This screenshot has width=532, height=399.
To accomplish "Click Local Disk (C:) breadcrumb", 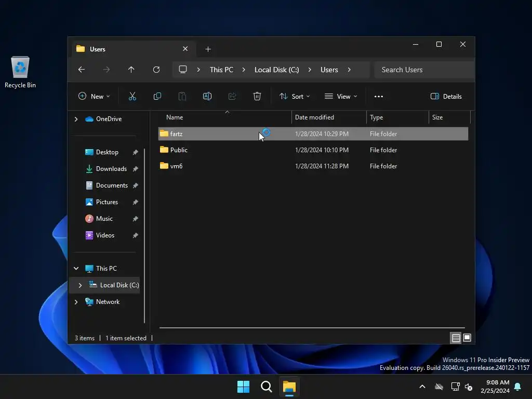I will click(276, 70).
